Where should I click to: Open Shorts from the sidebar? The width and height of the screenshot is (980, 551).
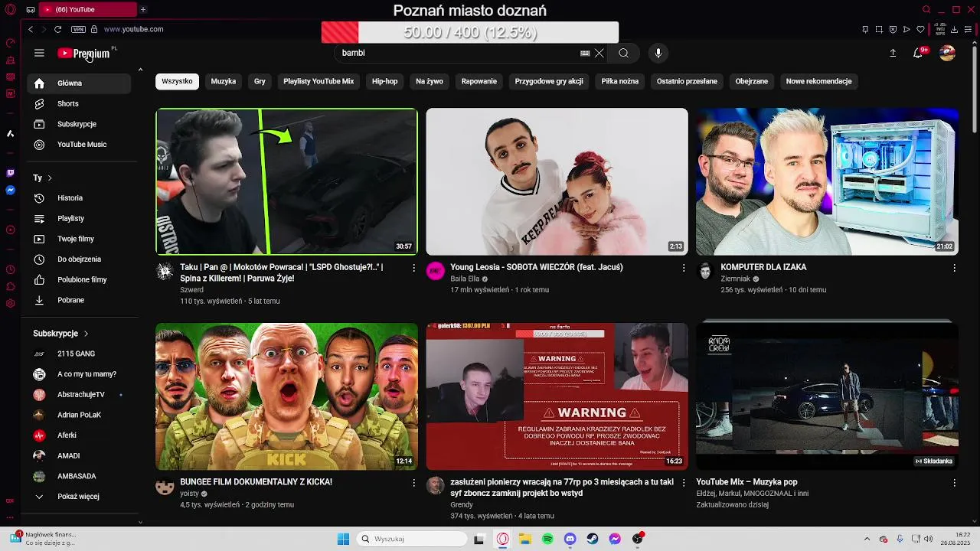coord(79,103)
